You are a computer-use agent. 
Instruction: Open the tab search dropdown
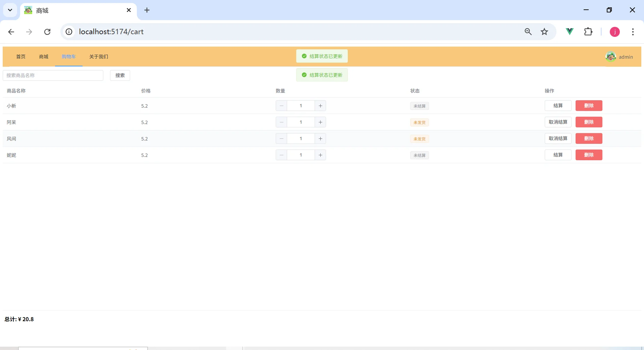click(10, 10)
